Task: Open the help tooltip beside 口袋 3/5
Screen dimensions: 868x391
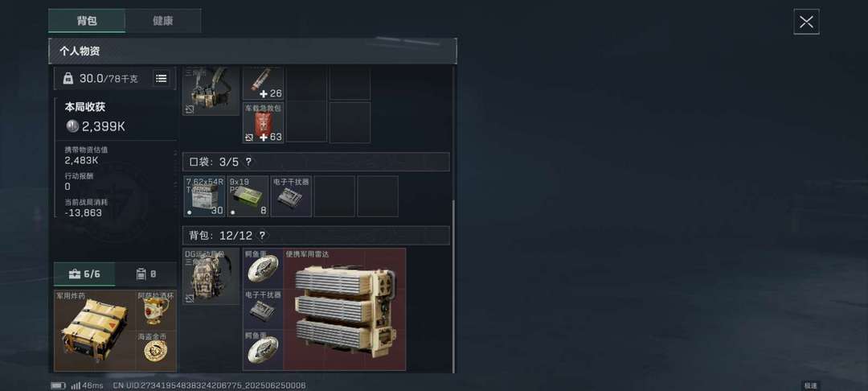Action: pos(248,162)
